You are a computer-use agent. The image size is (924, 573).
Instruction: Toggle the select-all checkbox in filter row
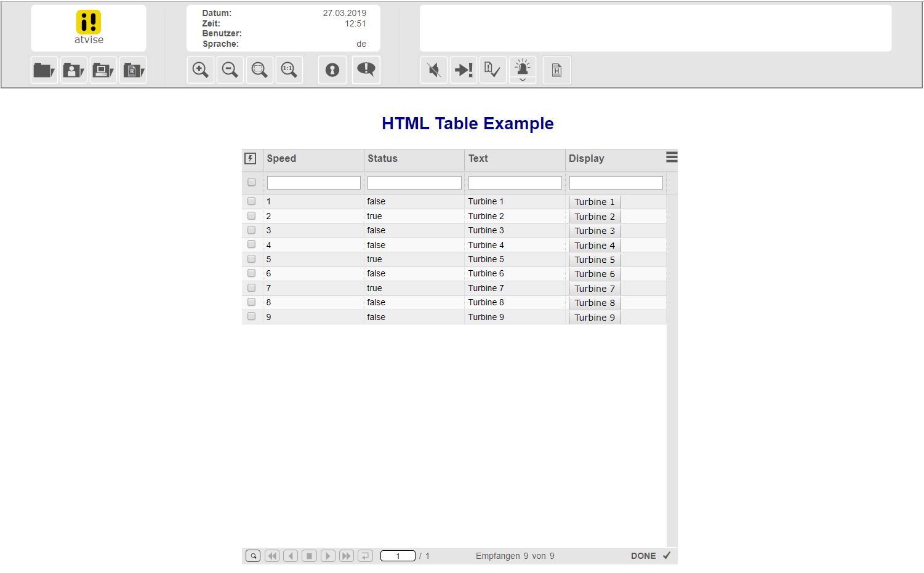[251, 182]
